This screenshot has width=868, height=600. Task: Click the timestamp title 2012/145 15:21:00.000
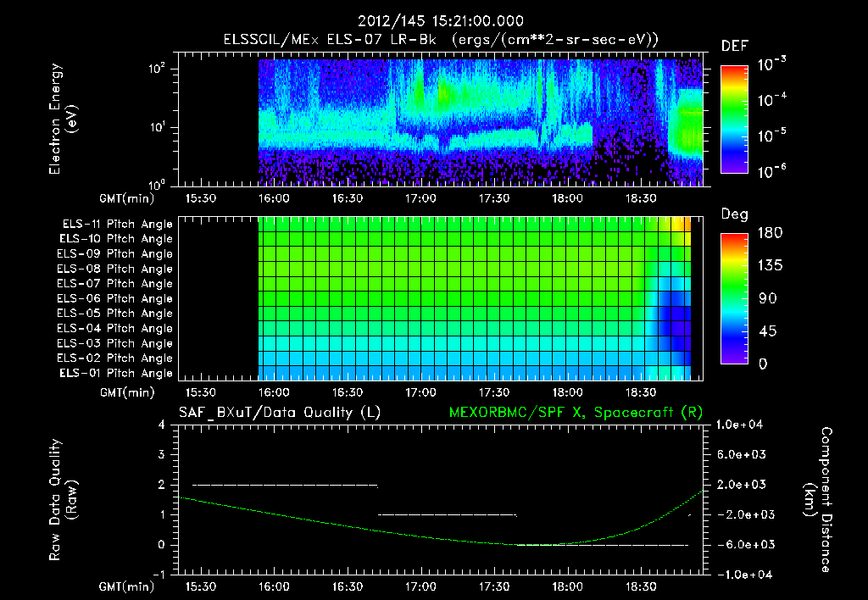click(441, 21)
